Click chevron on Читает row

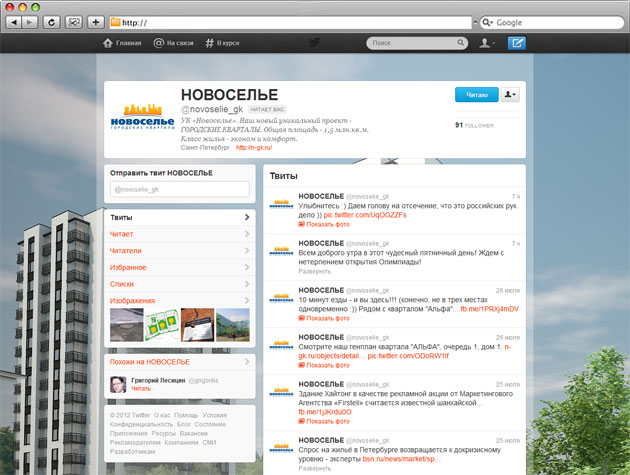point(247,234)
